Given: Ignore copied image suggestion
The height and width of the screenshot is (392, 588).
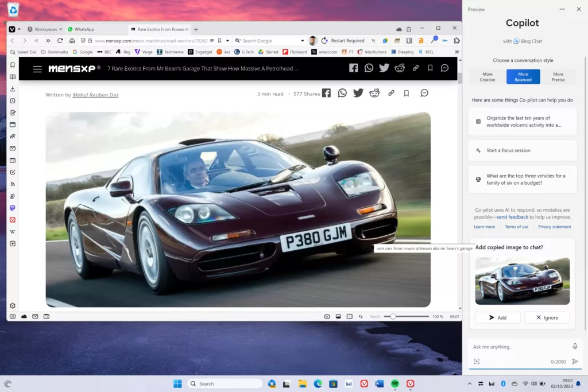Looking at the screenshot, I should [x=547, y=317].
